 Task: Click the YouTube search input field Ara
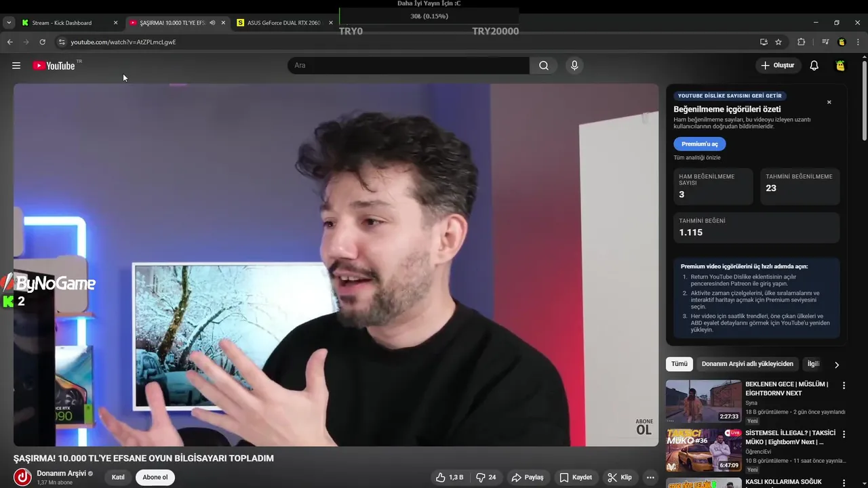pos(408,66)
